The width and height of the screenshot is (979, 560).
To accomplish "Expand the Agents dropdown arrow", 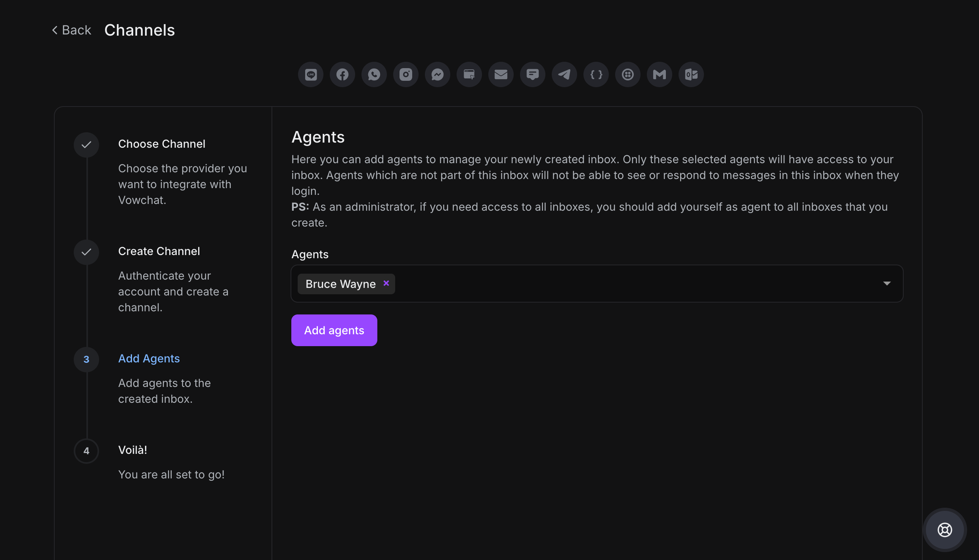I will 887,284.
